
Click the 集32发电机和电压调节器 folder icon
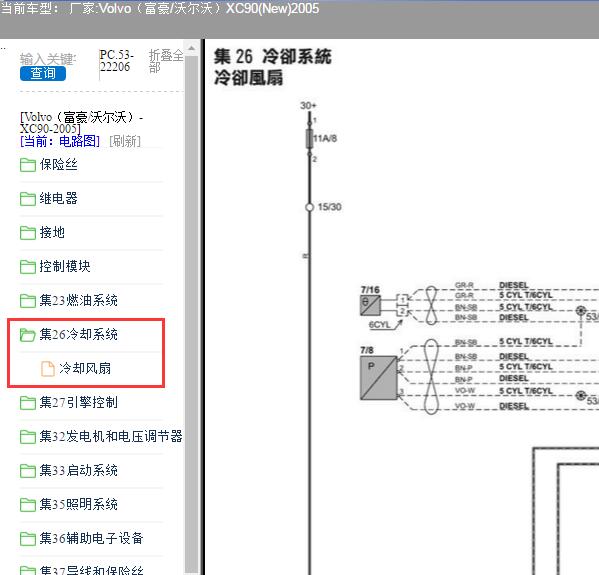coord(28,437)
